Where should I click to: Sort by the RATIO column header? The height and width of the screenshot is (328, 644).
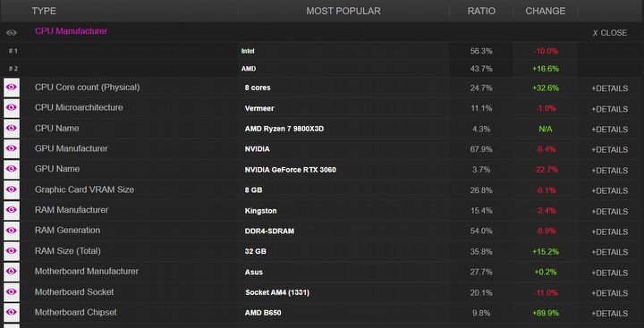click(x=481, y=11)
